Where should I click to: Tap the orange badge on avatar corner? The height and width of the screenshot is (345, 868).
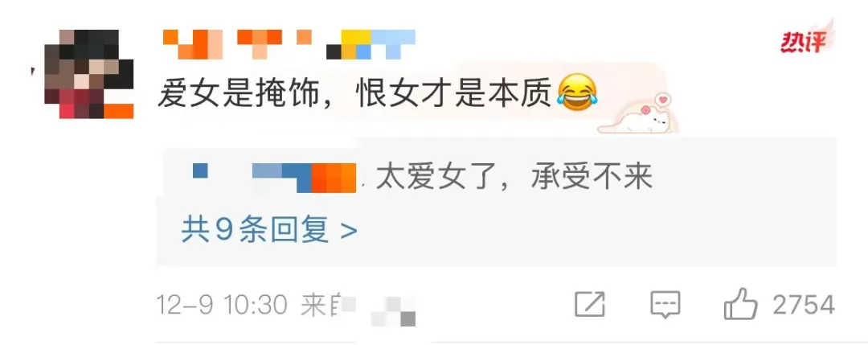coord(118,111)
